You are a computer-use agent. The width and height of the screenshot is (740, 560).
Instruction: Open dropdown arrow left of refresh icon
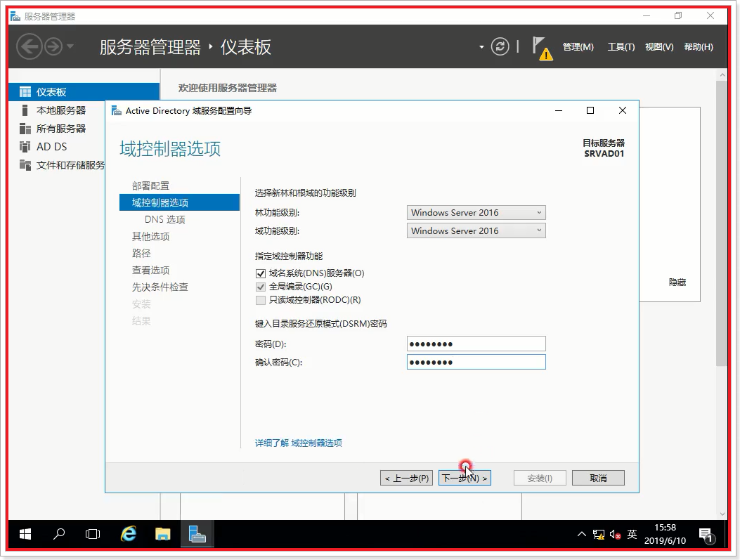[x=481, y=47]
